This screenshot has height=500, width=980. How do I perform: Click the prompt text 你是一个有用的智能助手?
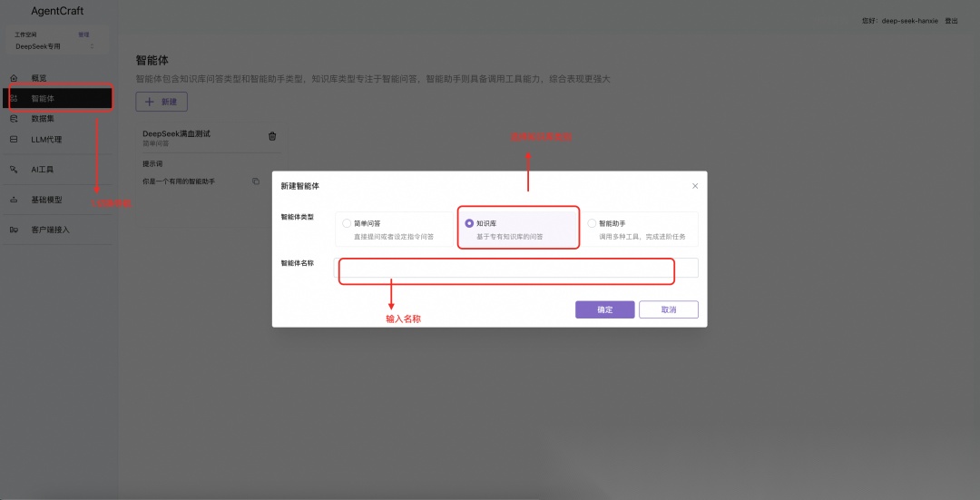pyautogui.click(x=179, y=181)
